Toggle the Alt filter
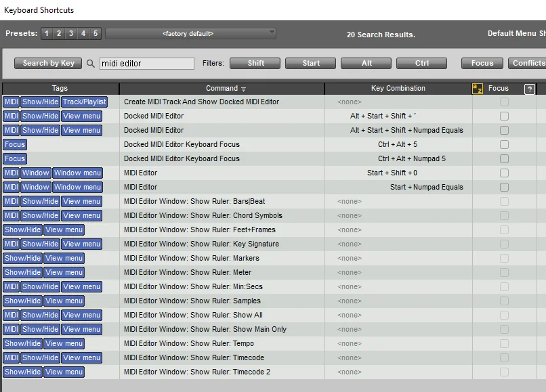 click(366, 64)
